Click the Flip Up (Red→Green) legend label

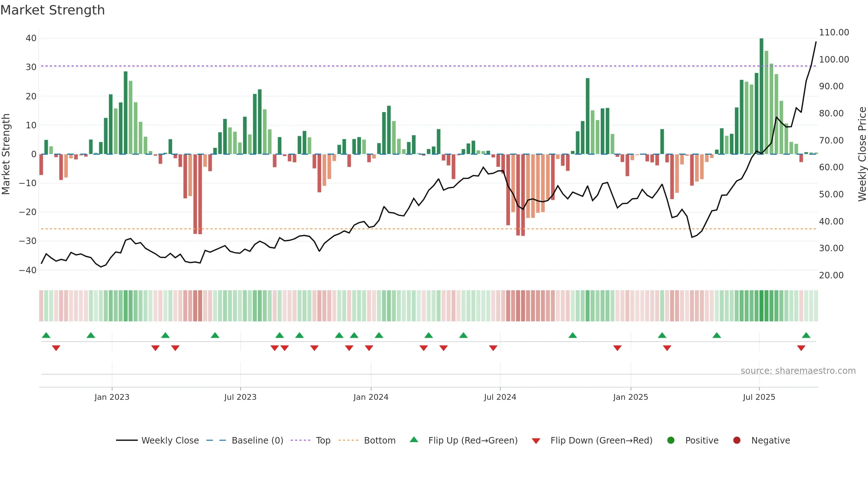click(x=473, y=440)
